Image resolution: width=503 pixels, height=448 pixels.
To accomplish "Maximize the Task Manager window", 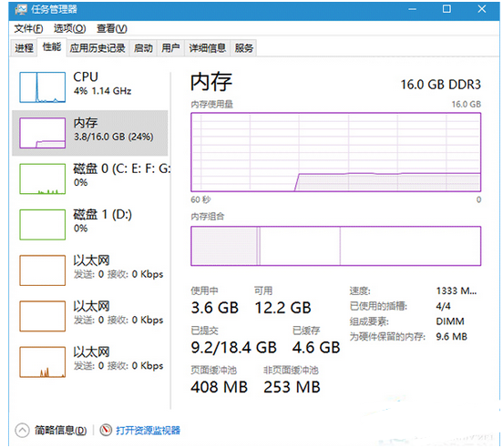I will [x=447, y=9].
